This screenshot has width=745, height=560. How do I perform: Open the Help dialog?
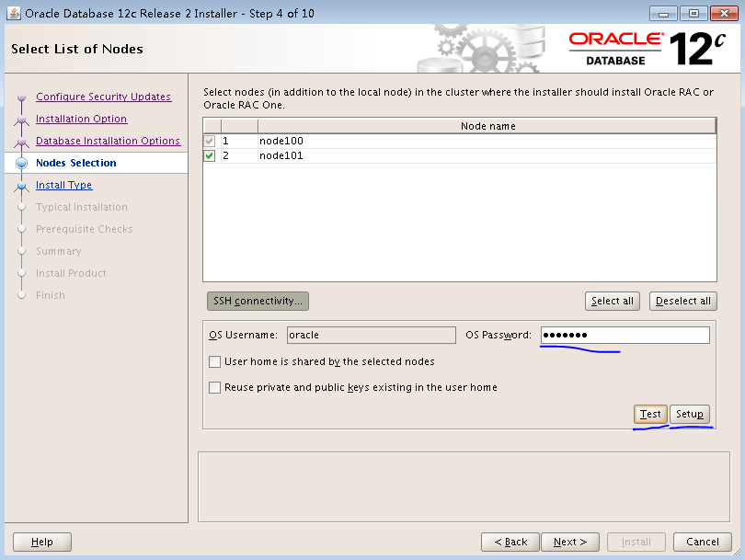coord(42,542)
